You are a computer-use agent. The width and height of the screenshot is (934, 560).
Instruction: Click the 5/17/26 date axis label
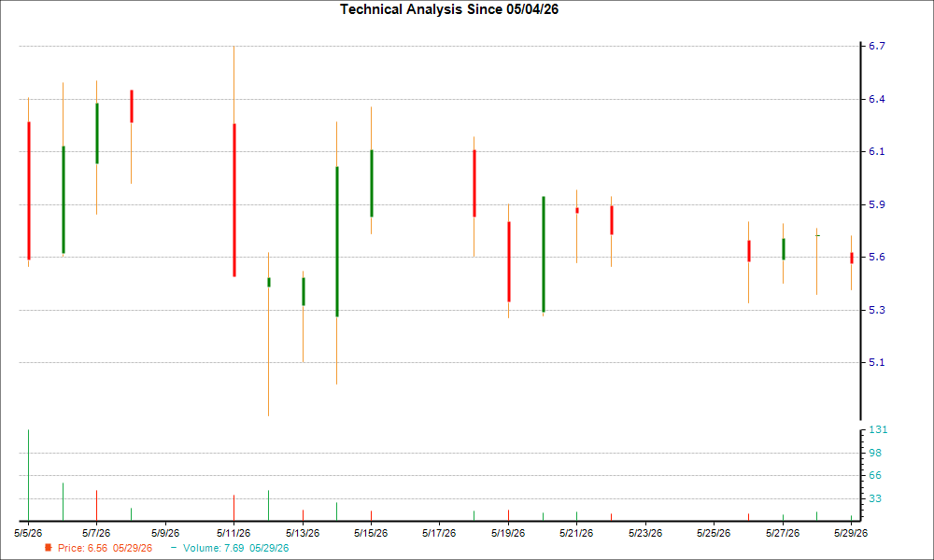pos(440,533)
